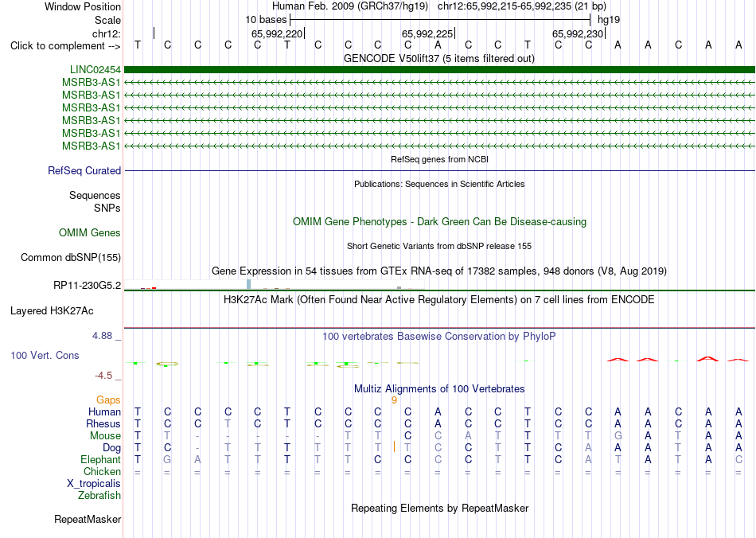Click the 'Common dbSNP(155)' label
756x538 pixels.
pos(70,257)
